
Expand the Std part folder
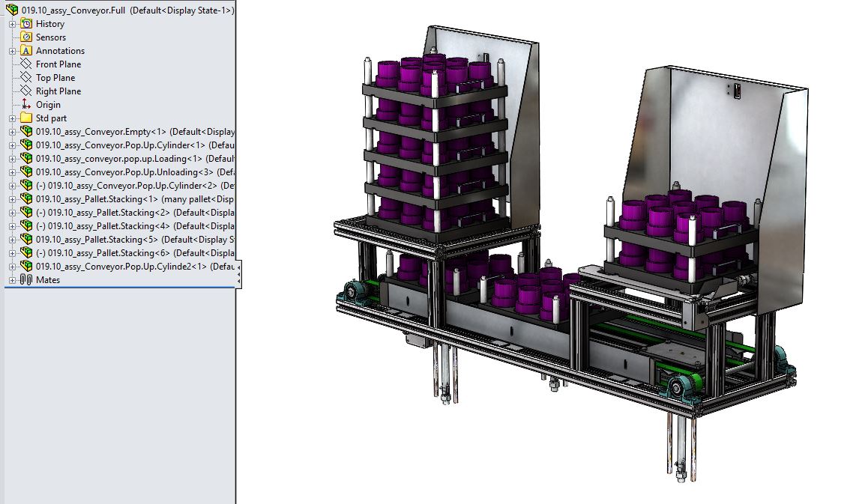[13, 118]
